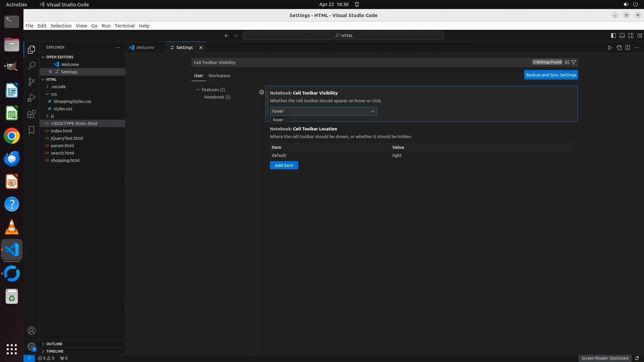The height and width of the screenshot is (362, 644).
Task: Toggle the secondary side bar layout icon
Action: point(631,36)
